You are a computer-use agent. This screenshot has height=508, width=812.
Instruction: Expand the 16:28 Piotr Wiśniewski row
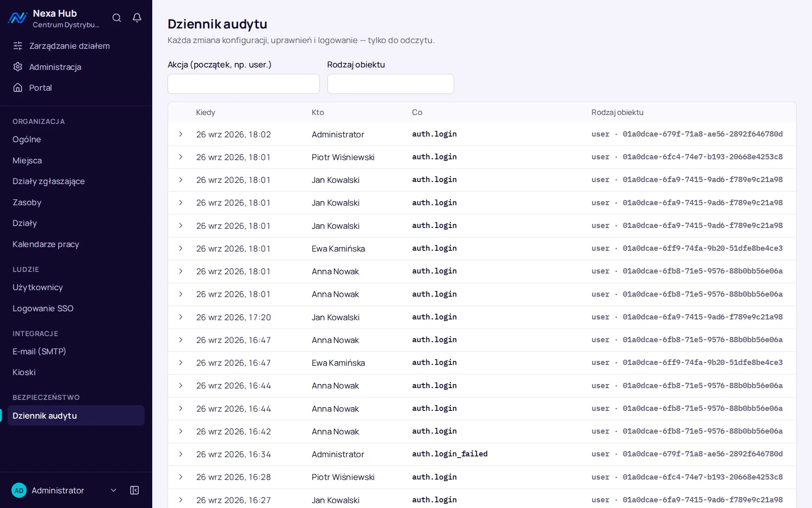pos(181,477)
